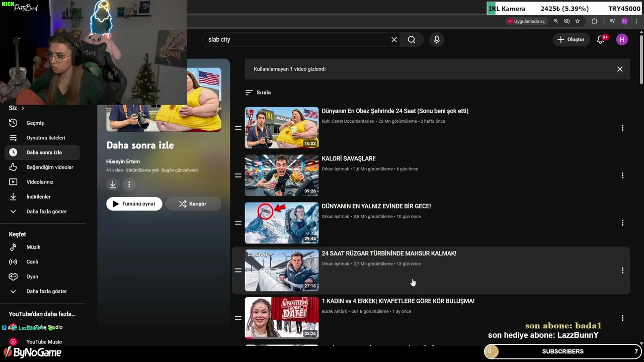644x362 pixels.
Task: Open options menu for '24 SAAT RÜZGAR TÜRBİNİNDE'
Action: point(622,270)
